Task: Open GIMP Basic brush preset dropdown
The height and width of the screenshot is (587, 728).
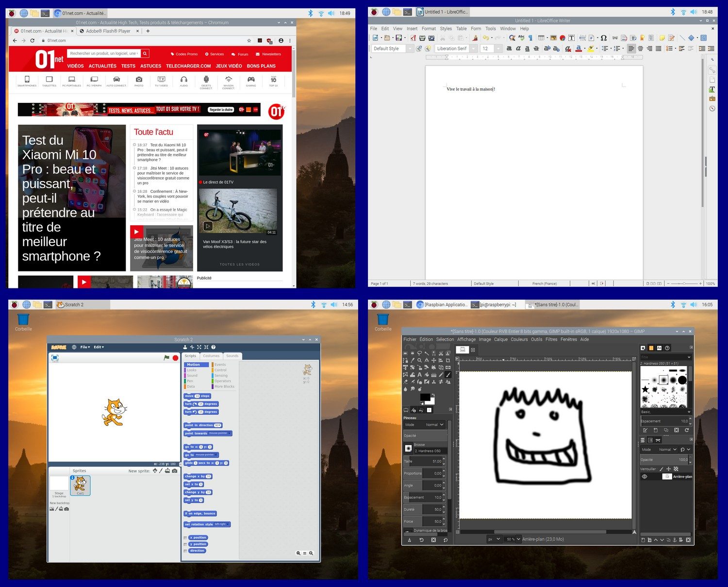Action: coord(665,412)
